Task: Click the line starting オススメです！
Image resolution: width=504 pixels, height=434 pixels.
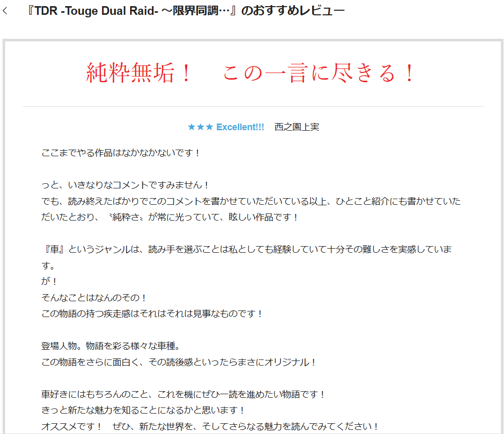Action: coord(210,426)
